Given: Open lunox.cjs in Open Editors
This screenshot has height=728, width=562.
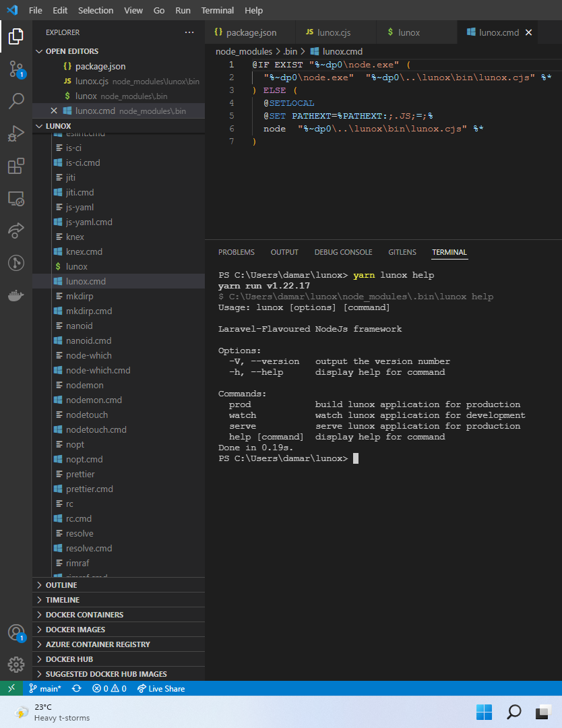Looking at the screenshot, I should coord(119,82).
